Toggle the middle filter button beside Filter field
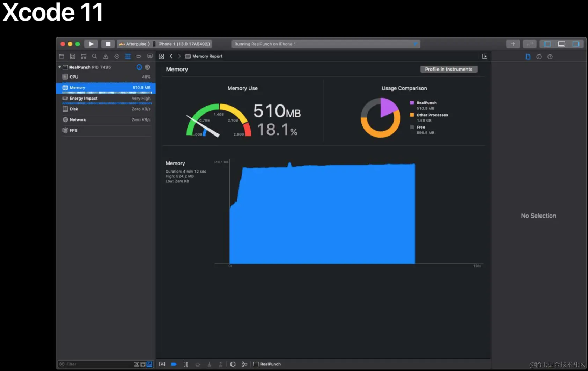Image resolution: width=588 pixels, height=371 pixels. click(x=143, y=364)
